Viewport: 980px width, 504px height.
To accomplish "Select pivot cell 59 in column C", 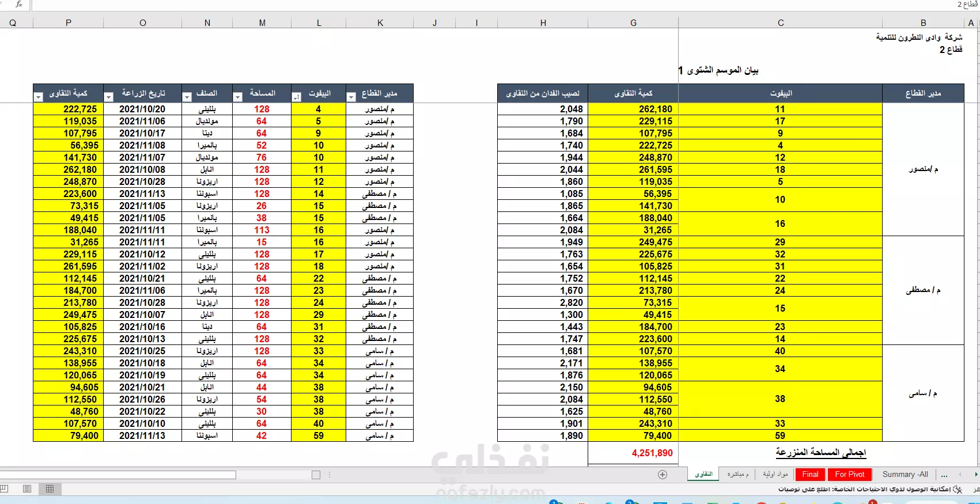I will pyautogui.click(x=780, y=435).
